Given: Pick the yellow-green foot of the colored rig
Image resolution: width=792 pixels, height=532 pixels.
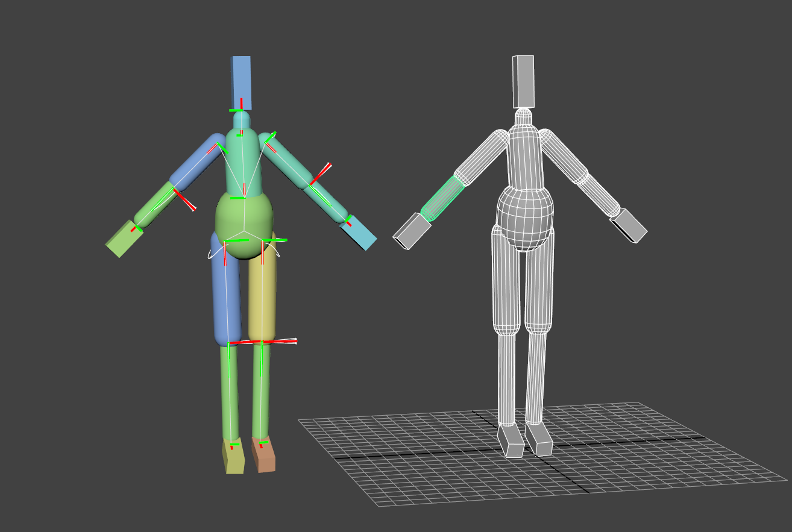Looking at the screenshot, I should 234,459.
